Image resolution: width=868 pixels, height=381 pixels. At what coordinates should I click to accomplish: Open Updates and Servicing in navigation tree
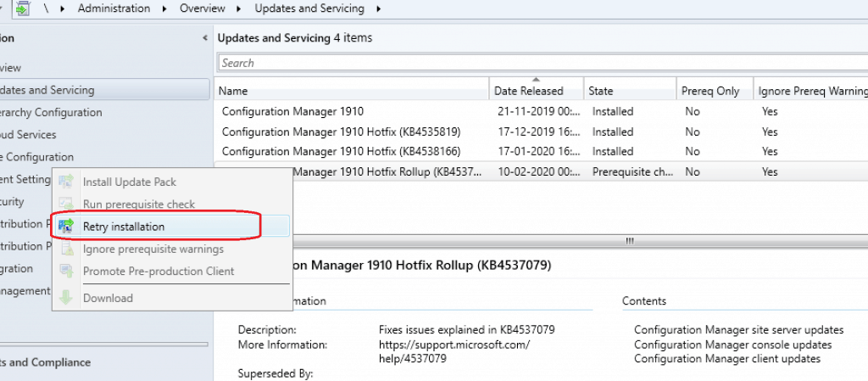click(x=104, y=90)
